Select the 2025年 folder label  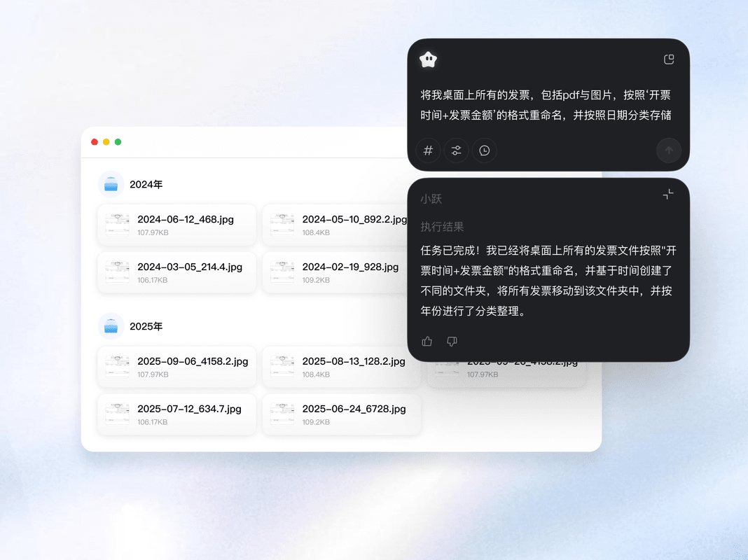(x=146, y=326)
